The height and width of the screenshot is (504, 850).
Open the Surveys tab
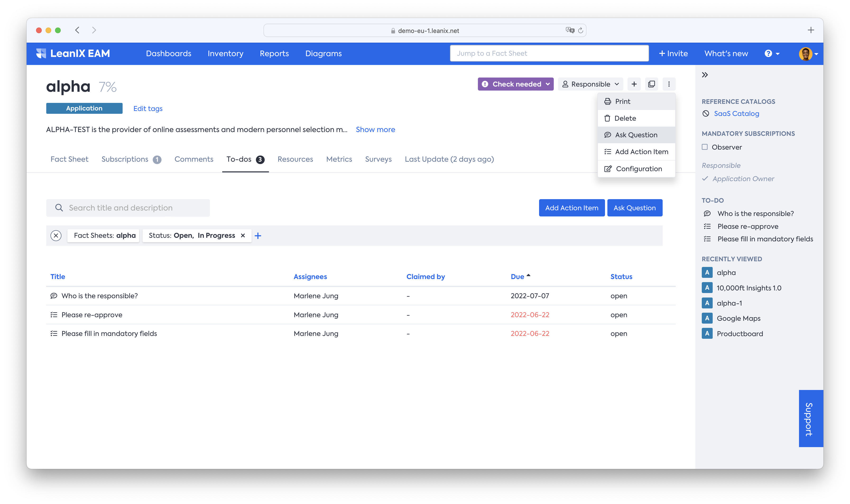[x=378, y=159]
